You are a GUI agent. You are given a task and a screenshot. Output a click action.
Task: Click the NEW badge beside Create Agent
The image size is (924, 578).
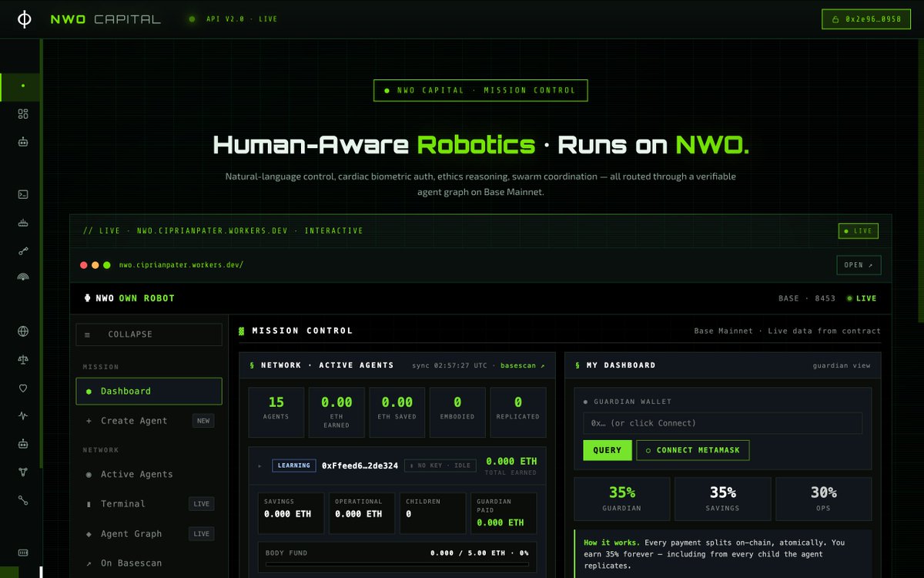tap(203, 421)
